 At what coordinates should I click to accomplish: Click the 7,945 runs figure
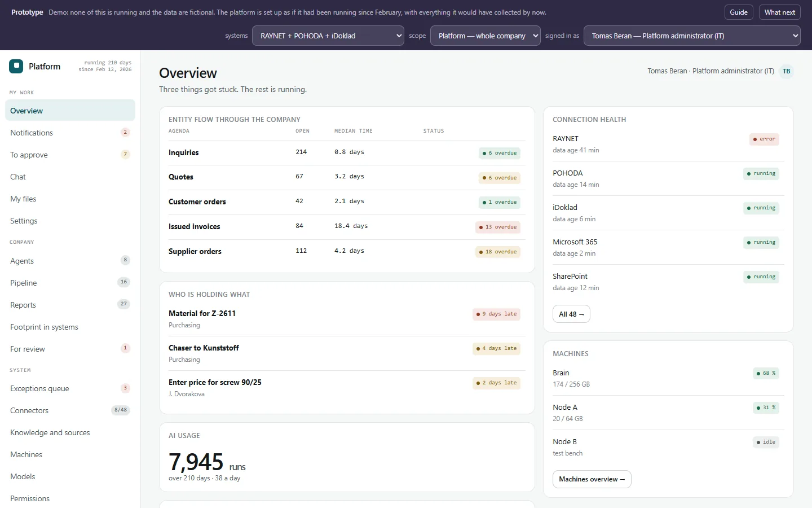coord(207,462)
